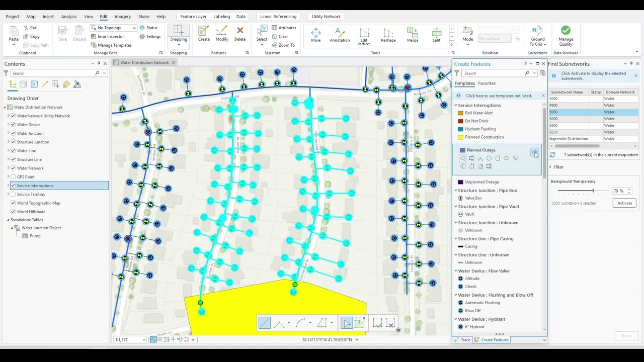The height and width of the screenshot is (362, 644).
Task: Select the Rectangle construction tool for Planned Outage
Action: [x=498, y=158]
